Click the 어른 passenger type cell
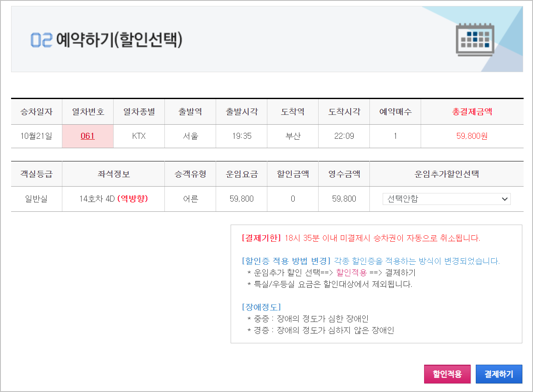The width and height of the screenshot is (533, 392). 190,199
